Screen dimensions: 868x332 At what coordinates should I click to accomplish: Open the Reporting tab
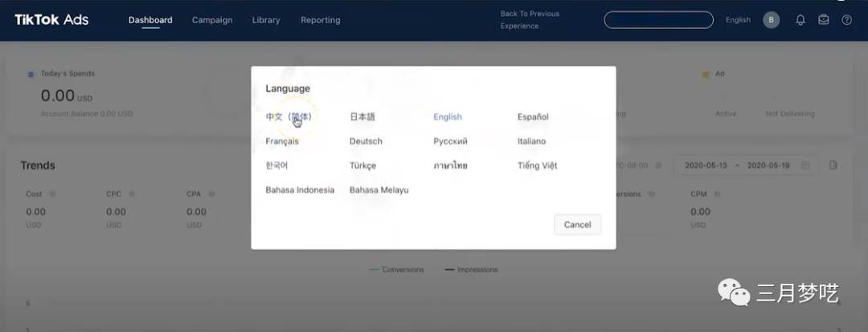(320, 20)
